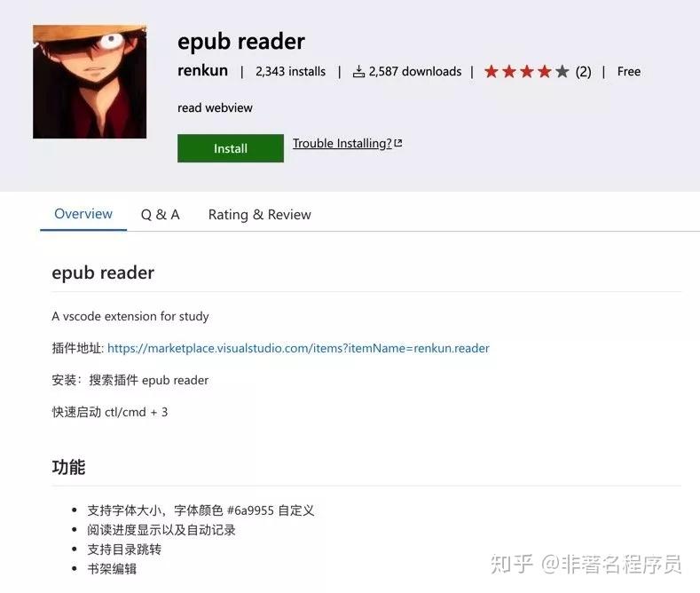Click the (2) review count

tap(583, 71)
